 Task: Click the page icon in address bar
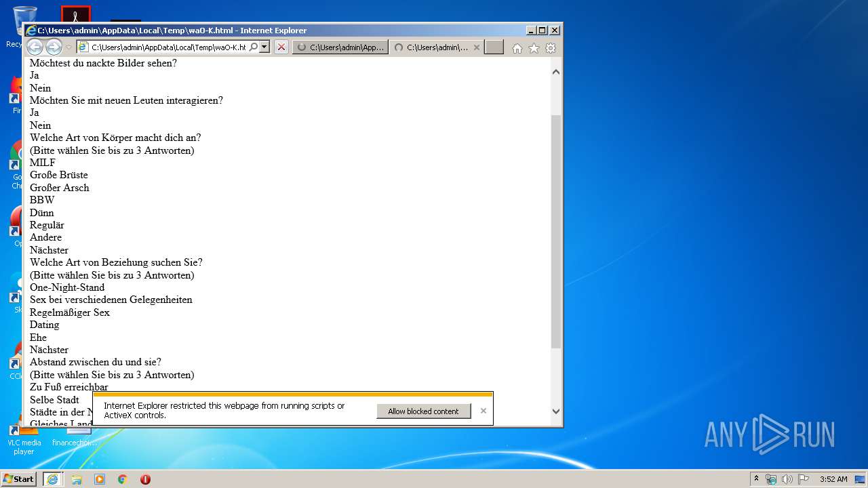tap(83, 47)
